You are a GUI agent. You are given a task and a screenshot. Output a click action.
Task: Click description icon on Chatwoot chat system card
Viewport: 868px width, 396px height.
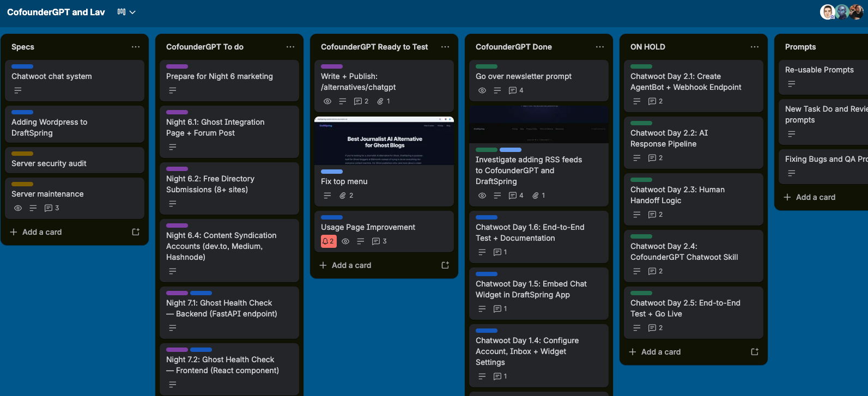(x=18, y=90)
